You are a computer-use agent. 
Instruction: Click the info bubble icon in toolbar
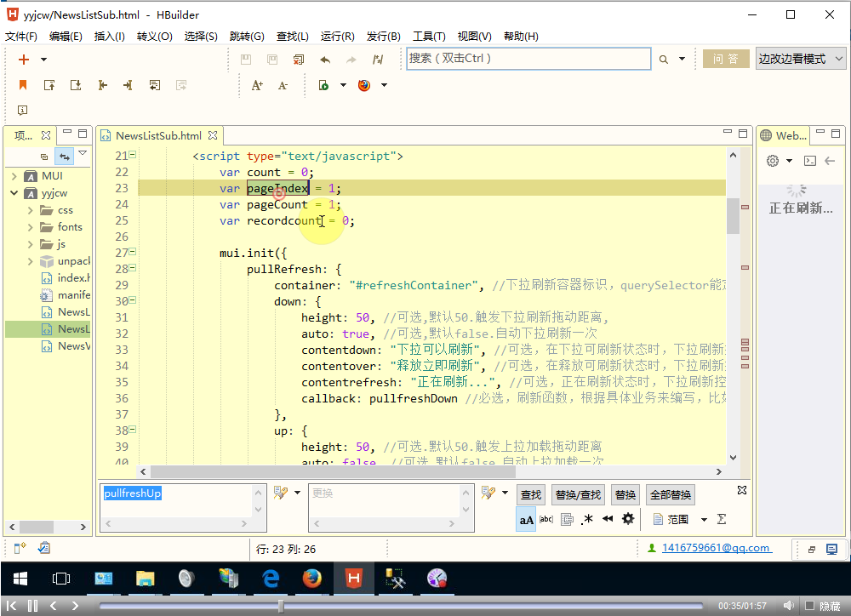coord(22,110)
